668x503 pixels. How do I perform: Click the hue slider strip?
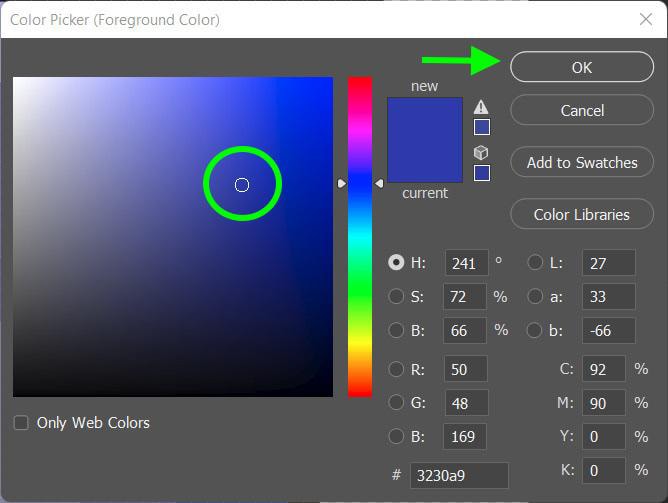[x=360, y=237]
